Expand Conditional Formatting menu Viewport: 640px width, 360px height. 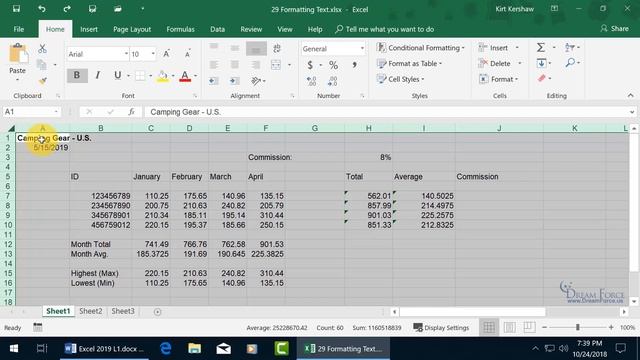pos(420,48)
